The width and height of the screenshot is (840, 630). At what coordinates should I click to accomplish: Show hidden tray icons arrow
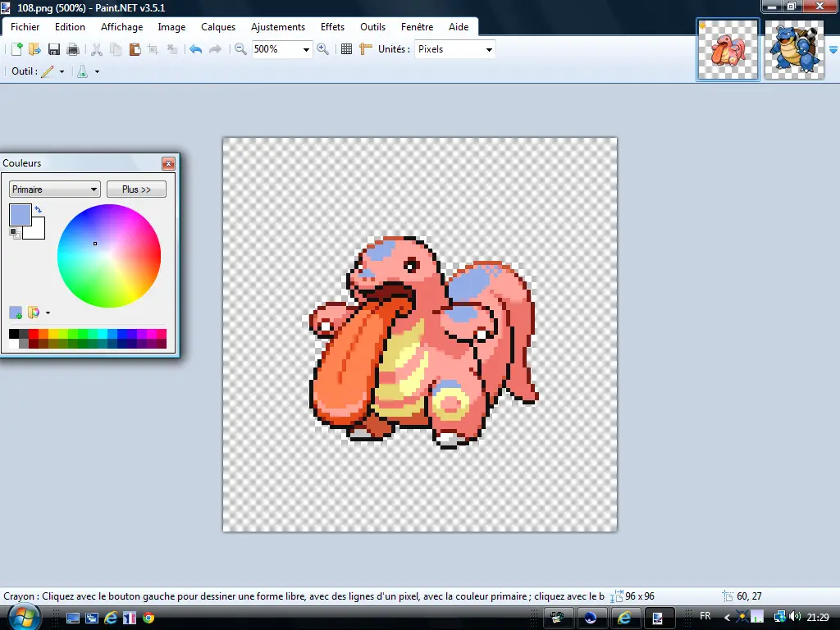727,617
